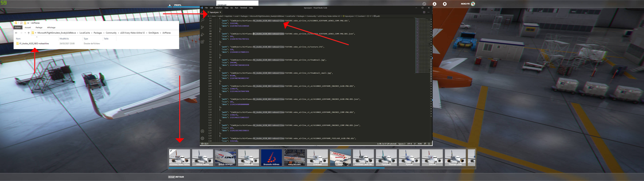
Task: Open the Terminal menu in VS Code
Action: click(x=243, y=8)
